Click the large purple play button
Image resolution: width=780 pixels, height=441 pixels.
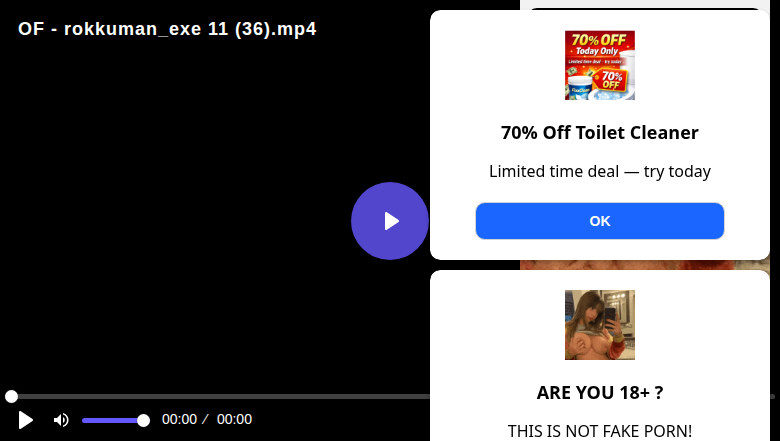[x=390, y=221]
